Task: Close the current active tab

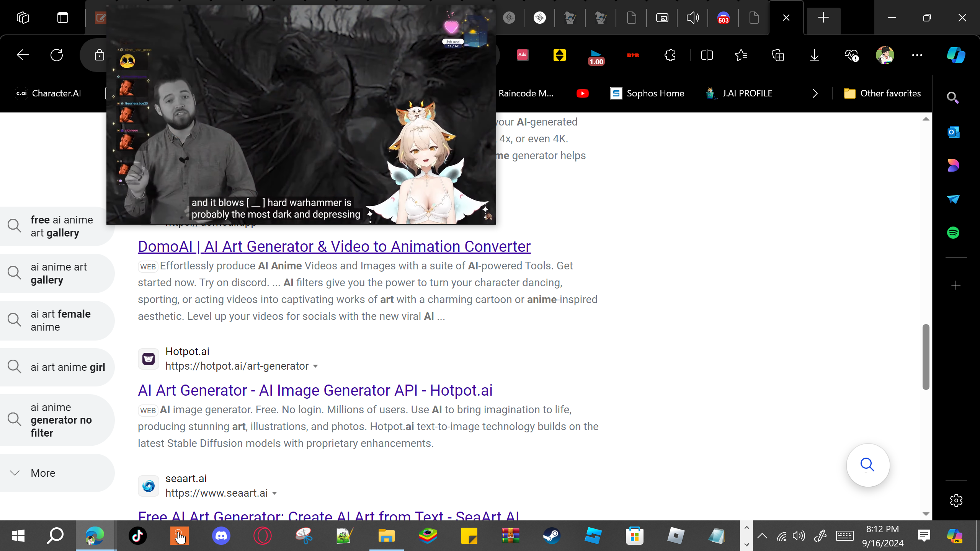Action: (x=786, y=18)
